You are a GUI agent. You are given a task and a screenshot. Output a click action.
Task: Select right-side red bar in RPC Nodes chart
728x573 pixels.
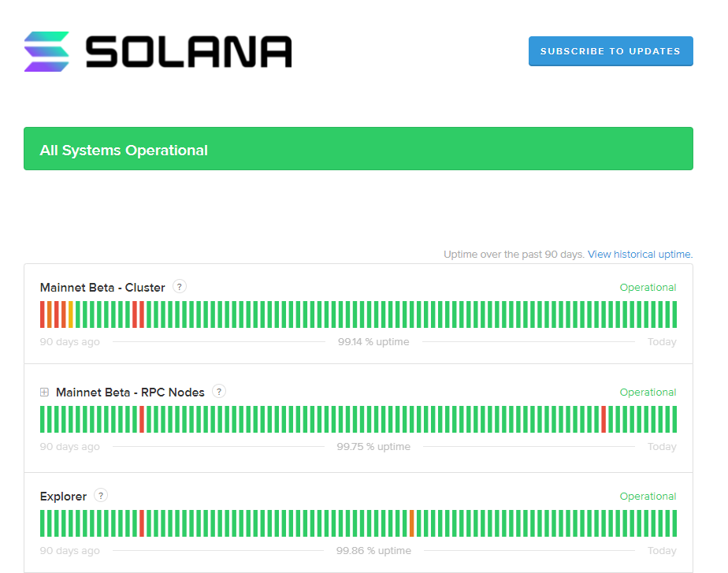[603, 419]
